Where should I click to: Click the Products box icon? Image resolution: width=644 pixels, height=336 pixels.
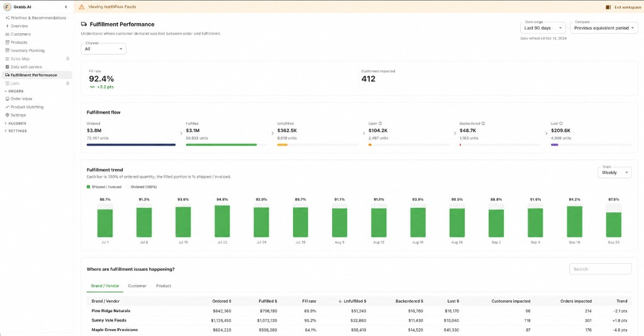pos(7,42)
